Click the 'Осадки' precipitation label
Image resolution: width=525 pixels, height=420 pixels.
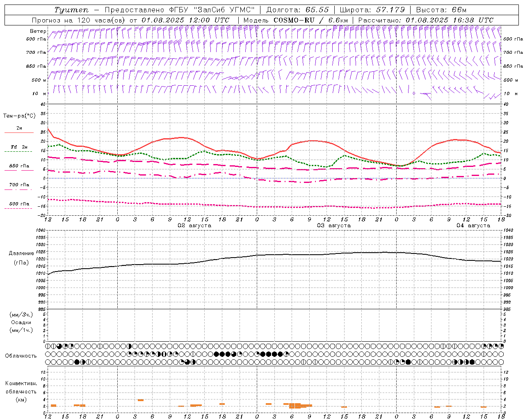[21, 322]
